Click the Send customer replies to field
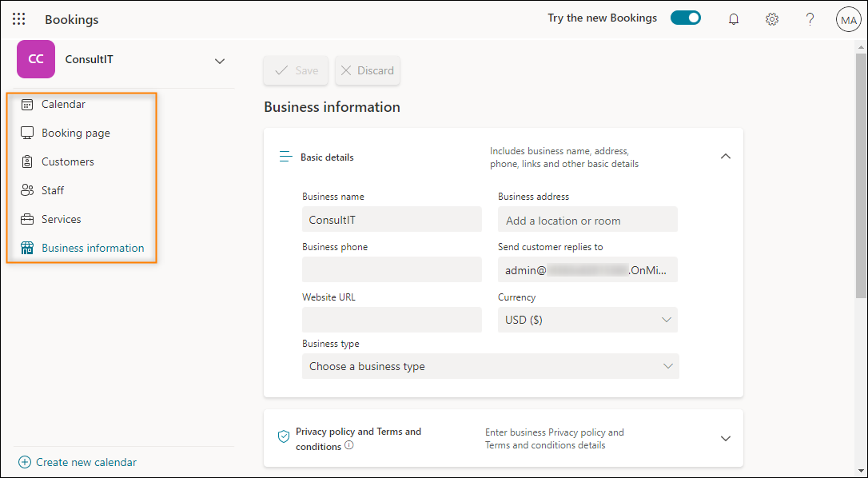 [x=587, y=269]
